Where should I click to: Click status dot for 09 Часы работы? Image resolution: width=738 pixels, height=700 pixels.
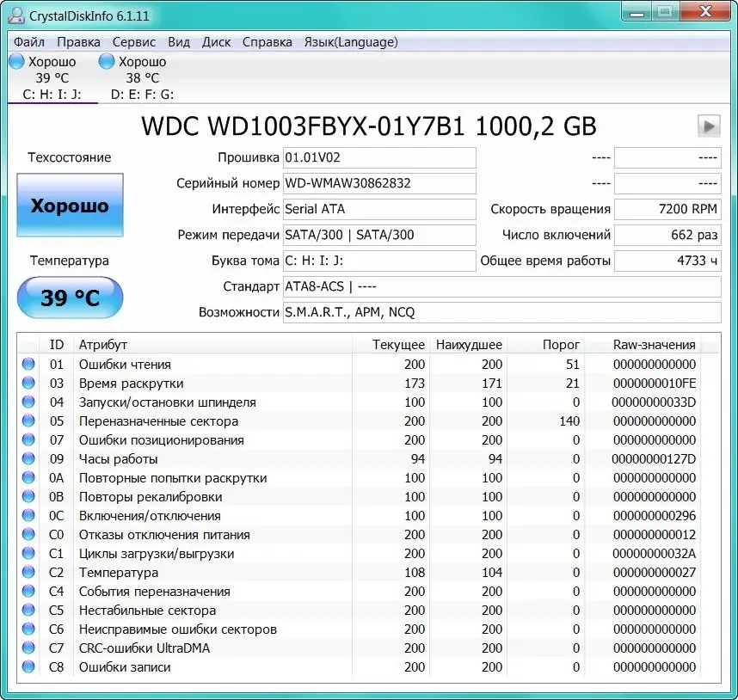tap(28, 458)
